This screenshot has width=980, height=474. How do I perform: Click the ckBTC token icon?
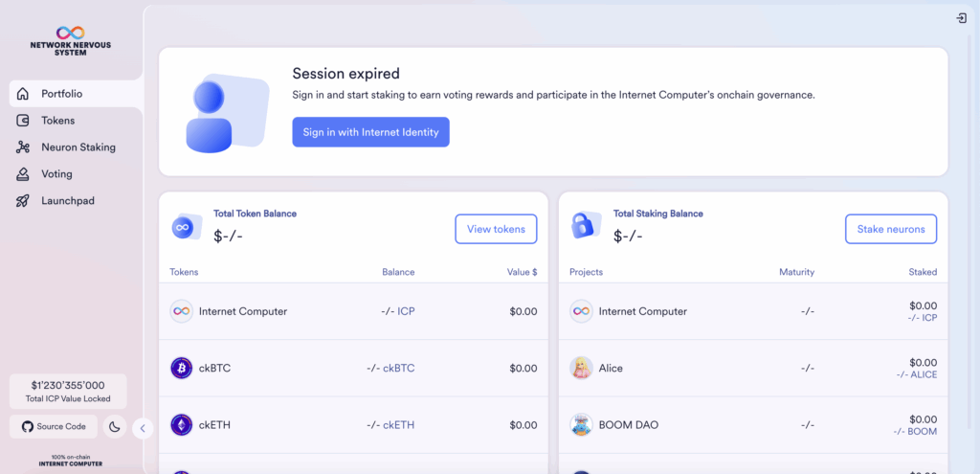point(181,368)
